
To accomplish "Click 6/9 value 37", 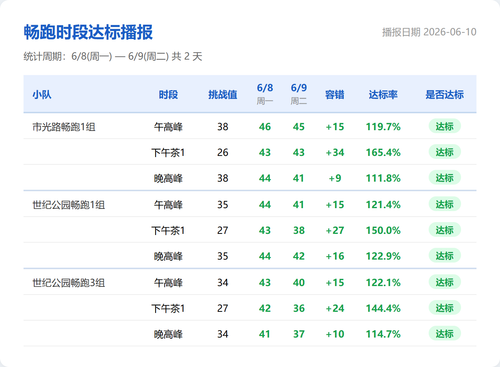I will (299, 334).
